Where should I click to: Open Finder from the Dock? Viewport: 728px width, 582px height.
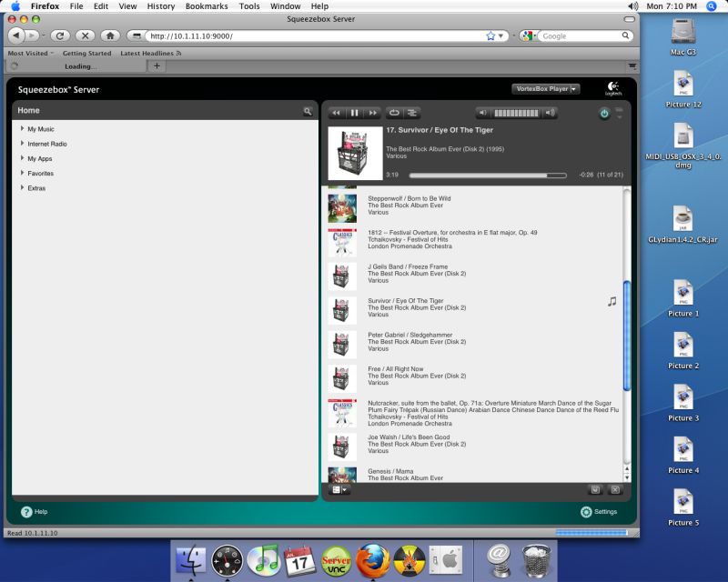tap(191, 560)
